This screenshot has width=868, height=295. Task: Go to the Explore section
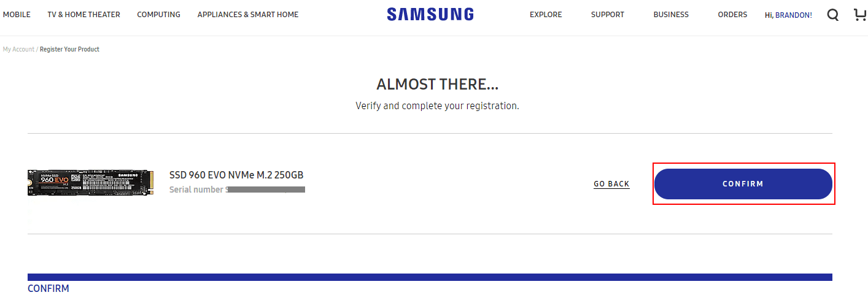point(546,15)
